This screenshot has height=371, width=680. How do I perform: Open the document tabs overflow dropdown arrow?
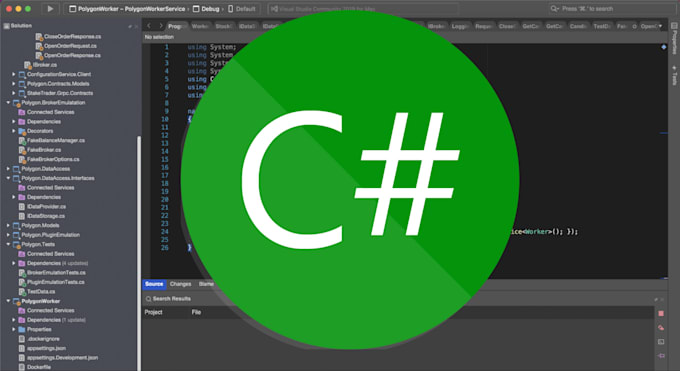point(661,26)
